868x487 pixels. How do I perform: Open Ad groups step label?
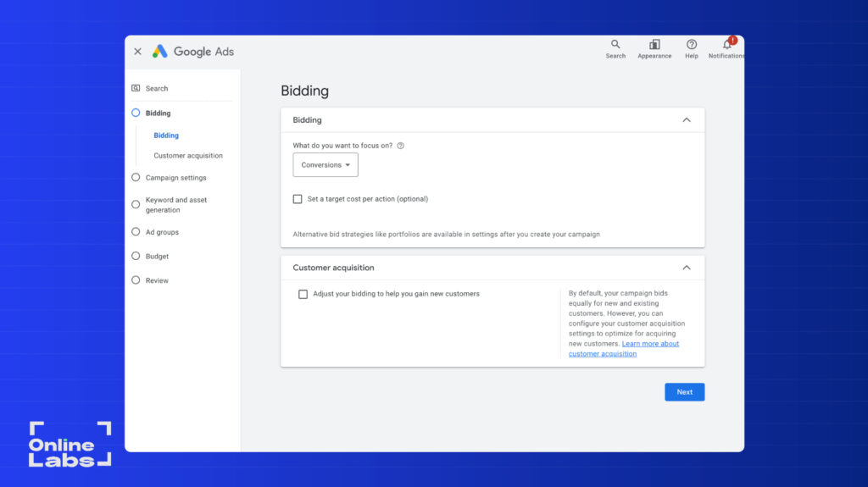(x=162, y=232)
